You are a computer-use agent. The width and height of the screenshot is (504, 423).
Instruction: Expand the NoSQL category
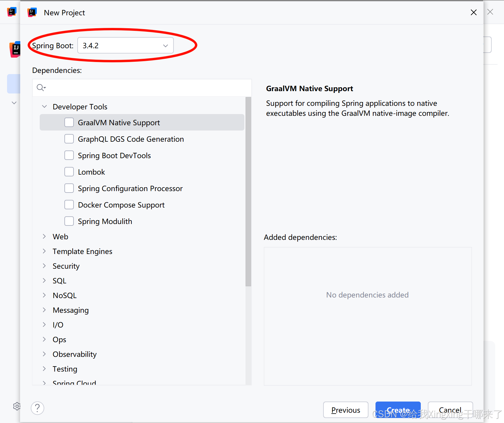(44, 295)
